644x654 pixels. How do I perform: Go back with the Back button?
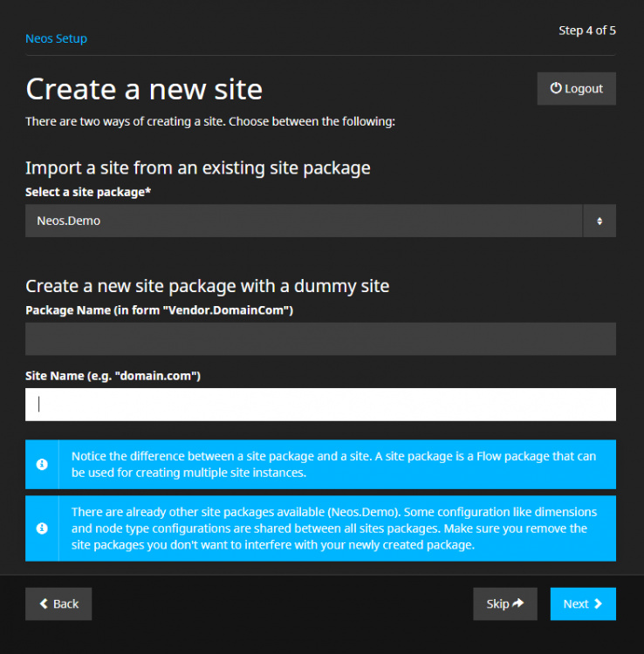pyautogui.click(x=58, y=604)
